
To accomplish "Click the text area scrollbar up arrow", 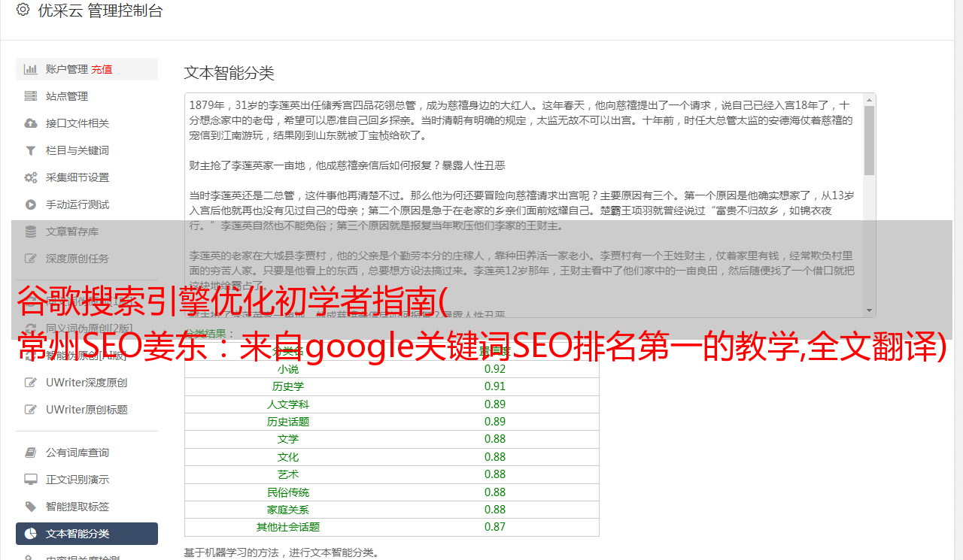I will (869, 99).
